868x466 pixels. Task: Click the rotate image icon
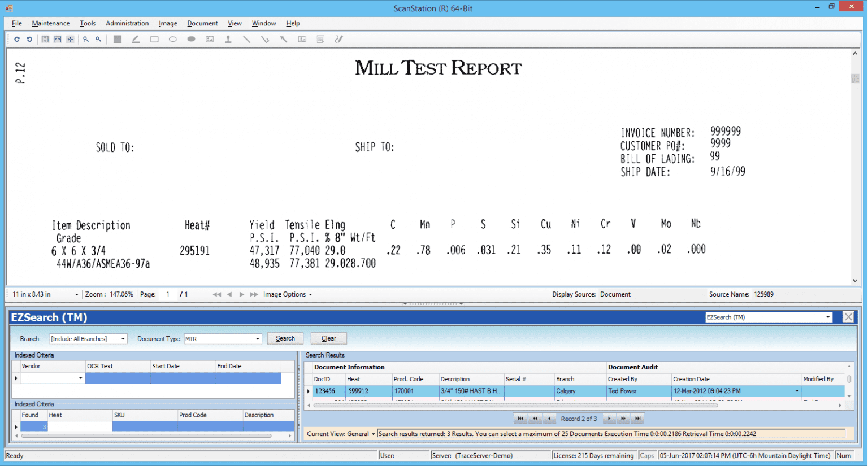[16, 39]
